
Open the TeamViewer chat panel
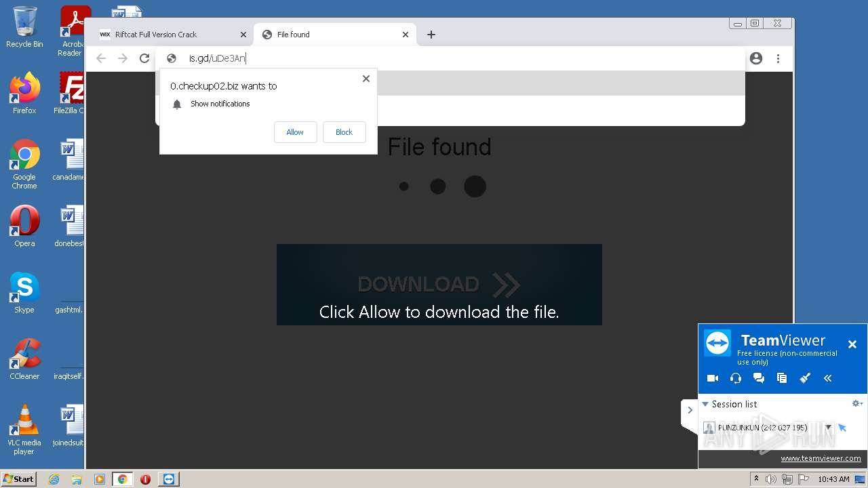click(759, 378)
